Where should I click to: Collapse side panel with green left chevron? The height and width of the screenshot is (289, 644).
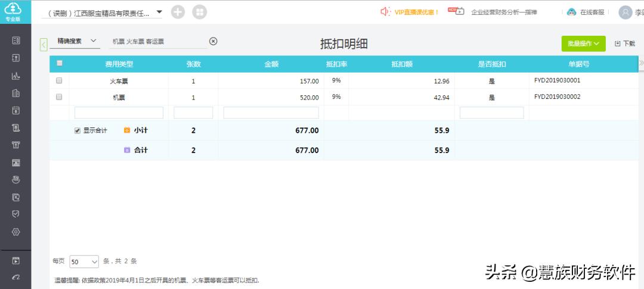(44, 44)
